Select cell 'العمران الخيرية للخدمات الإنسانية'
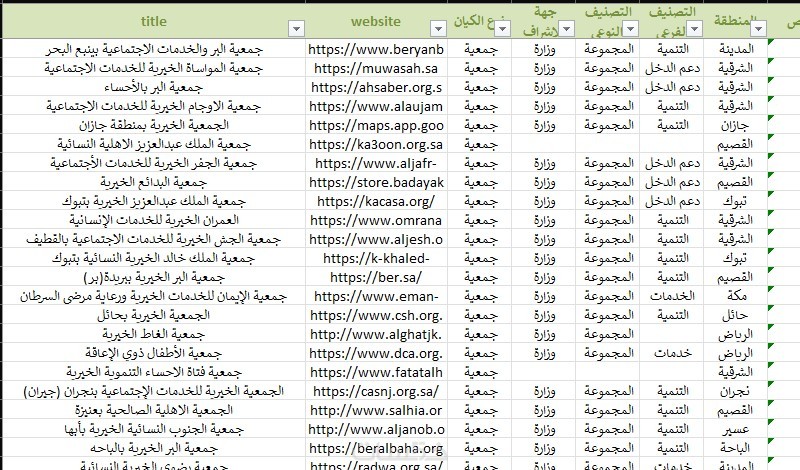The width and height of the screenshot is (800, 470). (x=154, y=220)
